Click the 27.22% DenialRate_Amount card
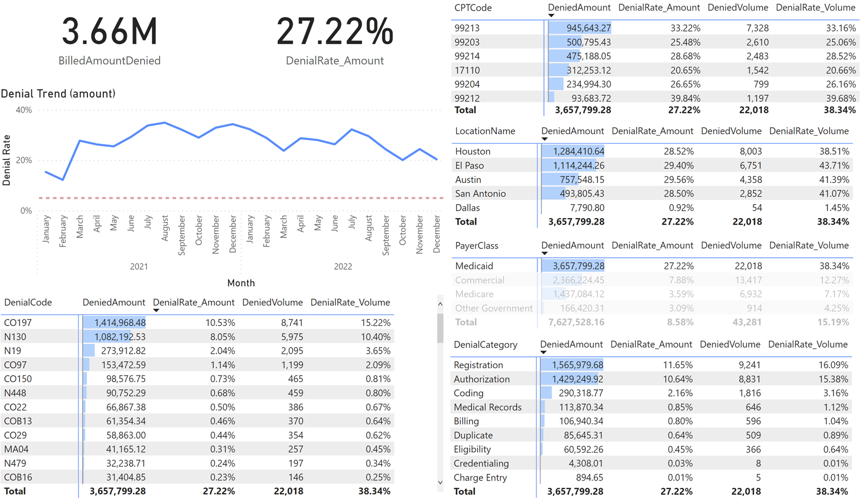This screenshot has height=500, width=868. click(334, 40)
